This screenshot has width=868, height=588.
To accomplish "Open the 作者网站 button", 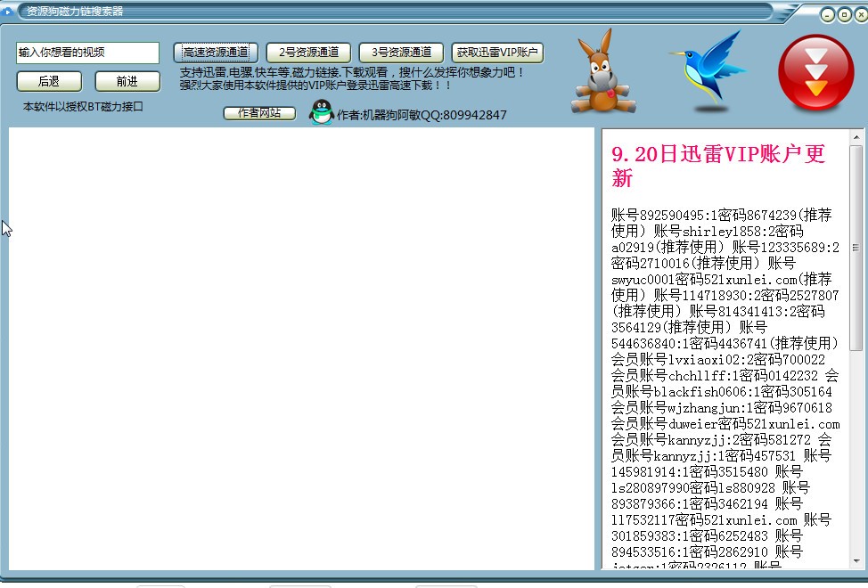I will pyautogui.click(x=259, y=113).
